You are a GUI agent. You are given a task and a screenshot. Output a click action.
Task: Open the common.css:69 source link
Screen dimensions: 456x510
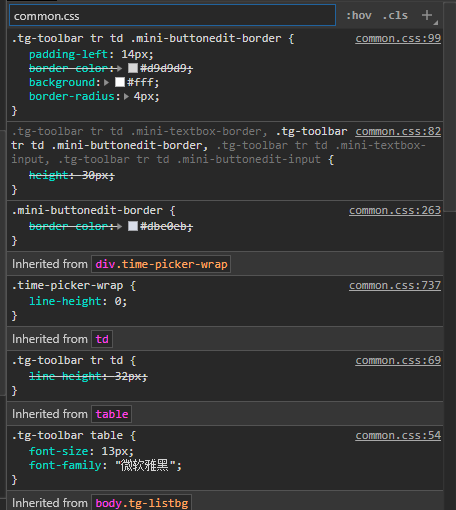click(398, 360)
